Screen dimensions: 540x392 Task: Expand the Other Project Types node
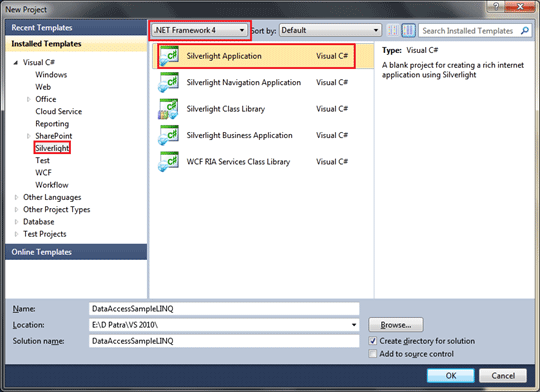[x=16, y=210]
